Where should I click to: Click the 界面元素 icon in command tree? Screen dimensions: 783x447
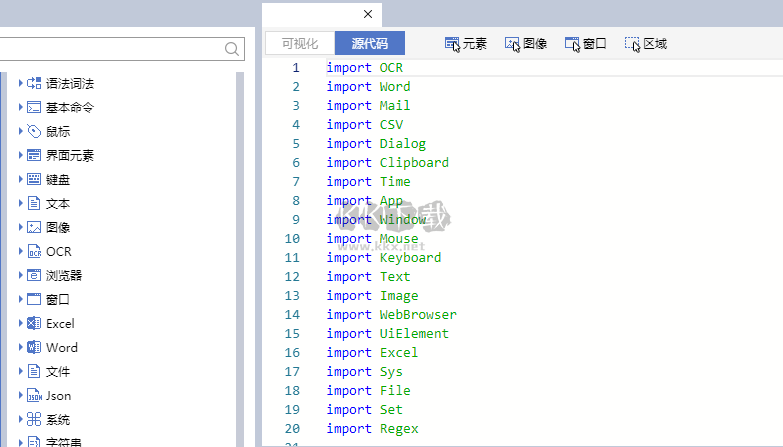pos(34,155)
